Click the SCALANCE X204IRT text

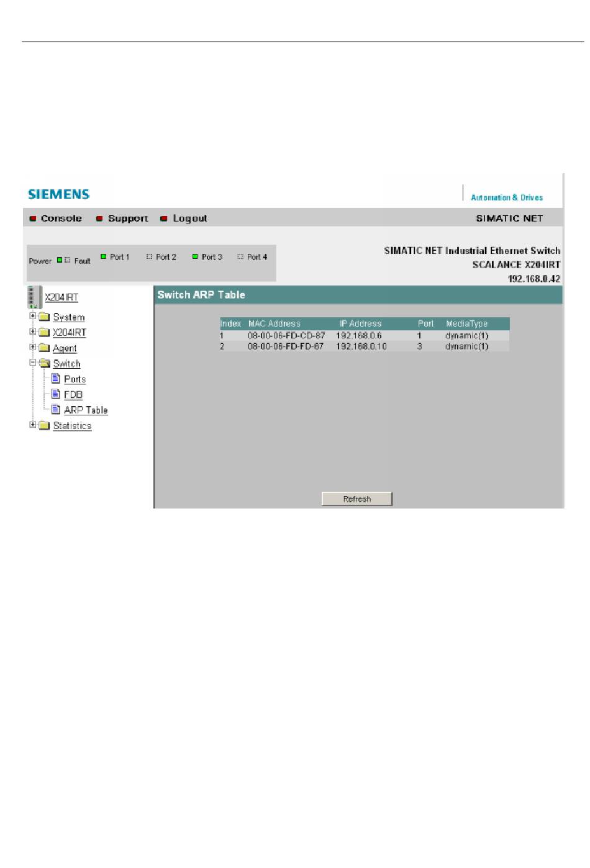click(516, 264)
